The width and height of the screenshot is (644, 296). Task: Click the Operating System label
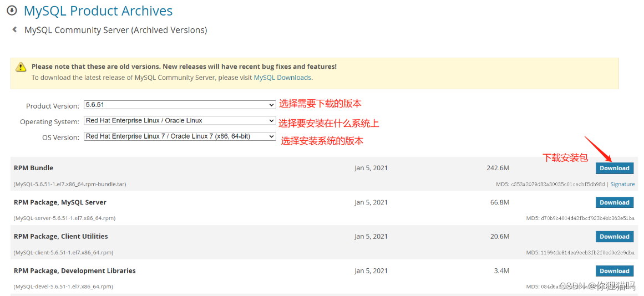[x=50, y=122]
